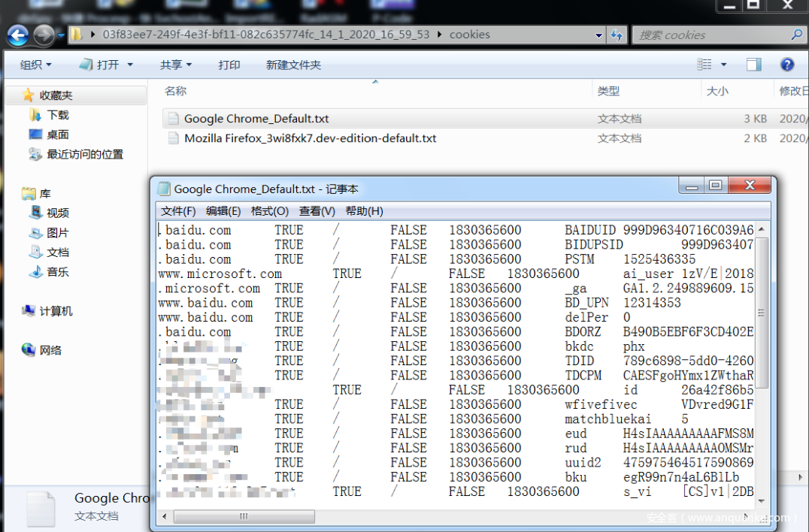This screenshot has height=532, width=809.
Task: Open the 组织 dropdown menu
Action: 35,65
